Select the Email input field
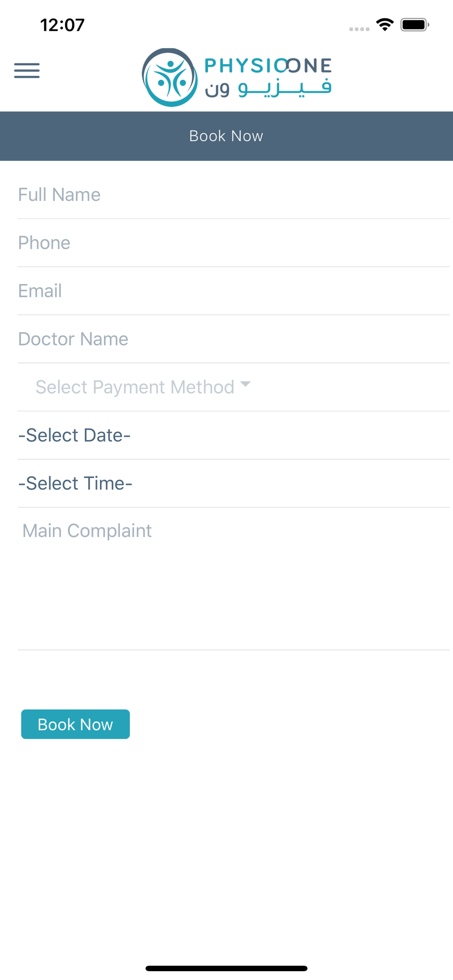This screenshot has height=980, width=453. pos(233,291)
